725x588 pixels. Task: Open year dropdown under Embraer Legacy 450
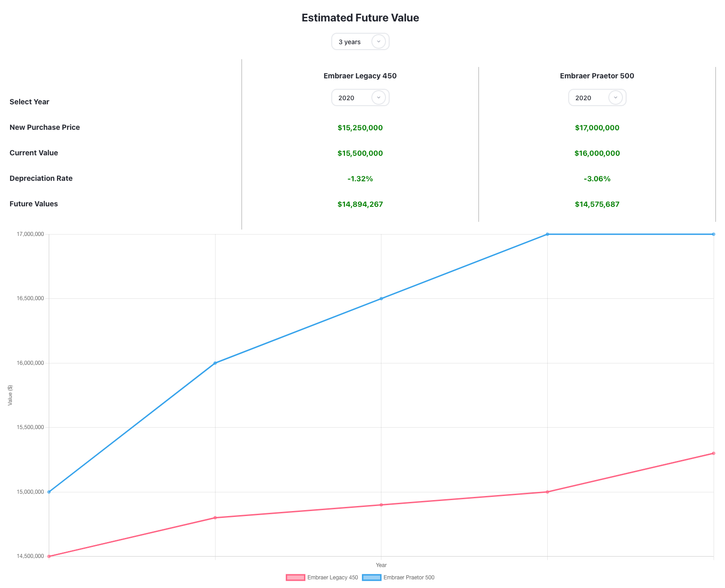point(360,97)
